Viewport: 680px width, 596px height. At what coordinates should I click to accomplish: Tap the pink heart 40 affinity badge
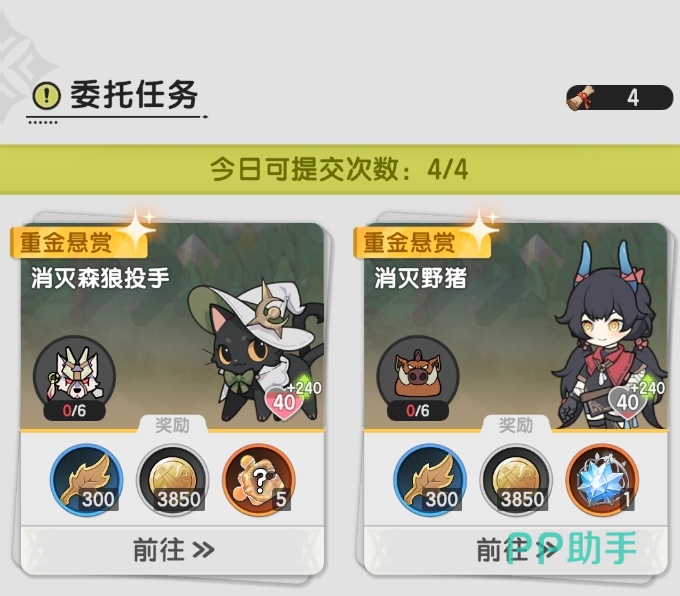pos(284,403)
